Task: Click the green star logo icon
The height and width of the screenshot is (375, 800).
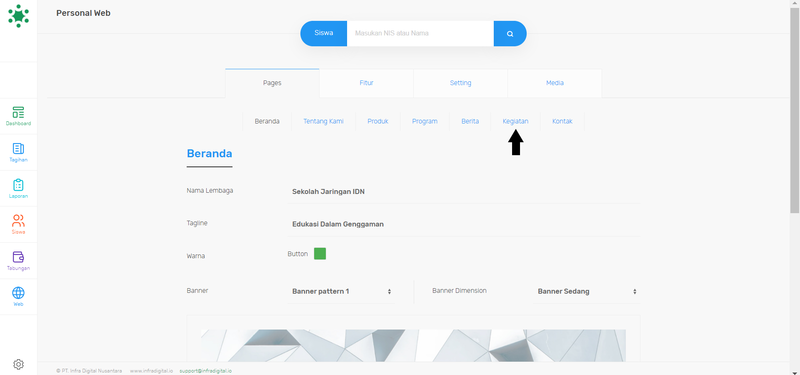Action: (x=18, y=16)
